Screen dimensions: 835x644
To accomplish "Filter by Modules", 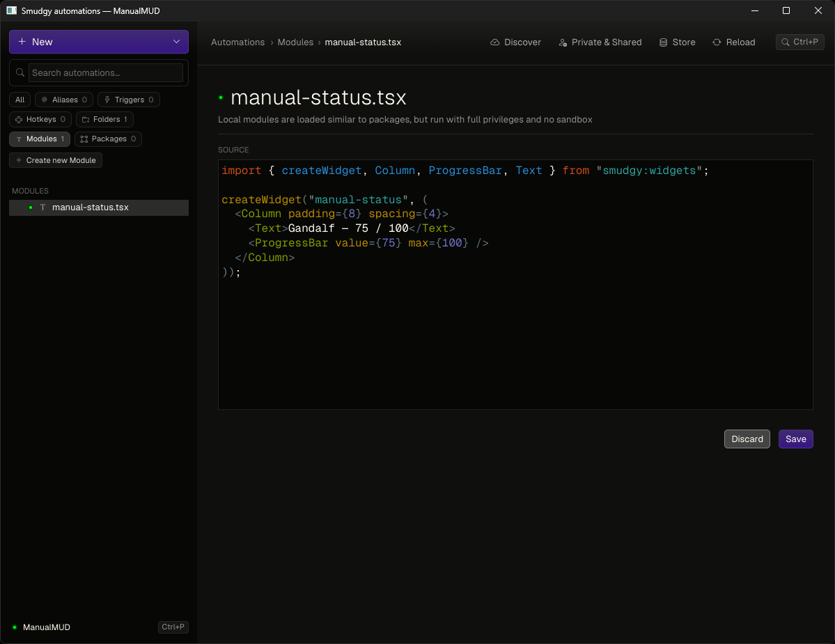I will [x=40, y=139].
